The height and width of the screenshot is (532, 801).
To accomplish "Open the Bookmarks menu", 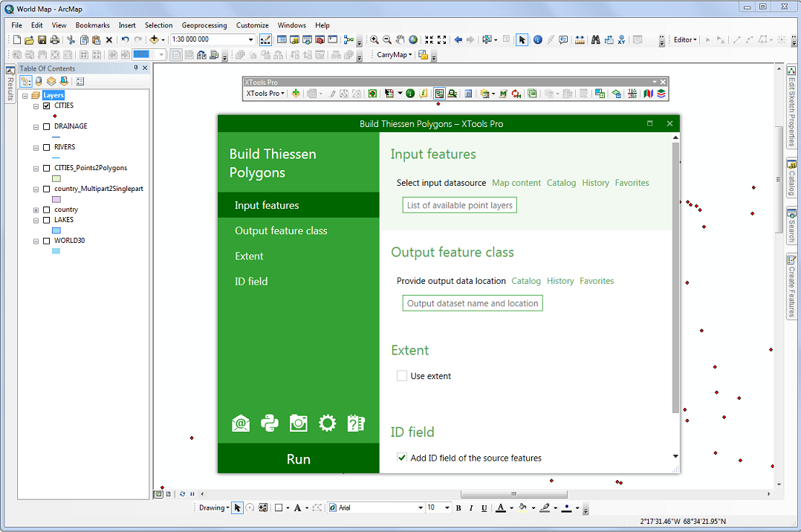I will [x=92, y=25].
